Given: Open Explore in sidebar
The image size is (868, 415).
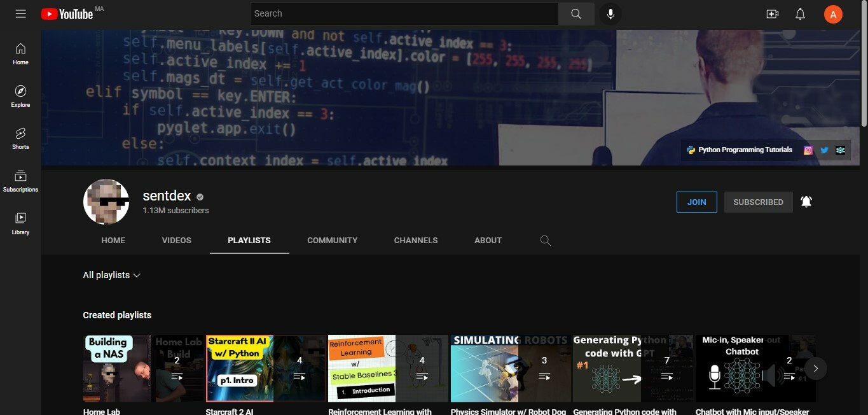Looking at the screenshot, I should (20, 96).
